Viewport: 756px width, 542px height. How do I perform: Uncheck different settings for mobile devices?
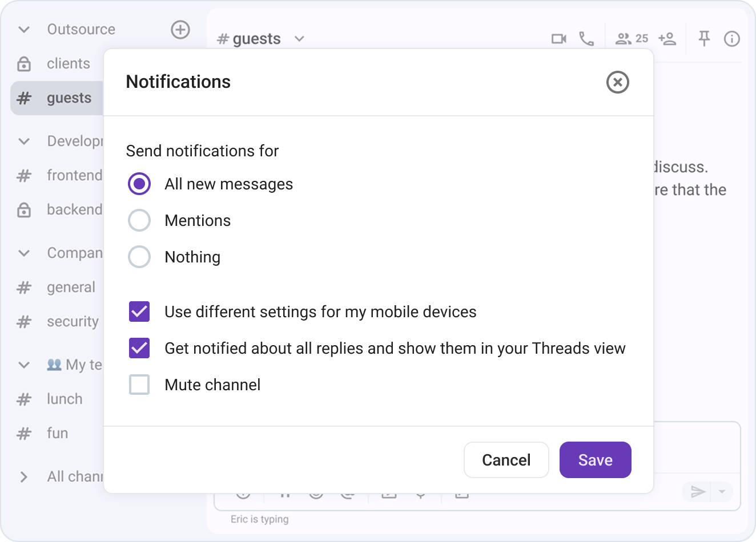[x=139, y=312]
